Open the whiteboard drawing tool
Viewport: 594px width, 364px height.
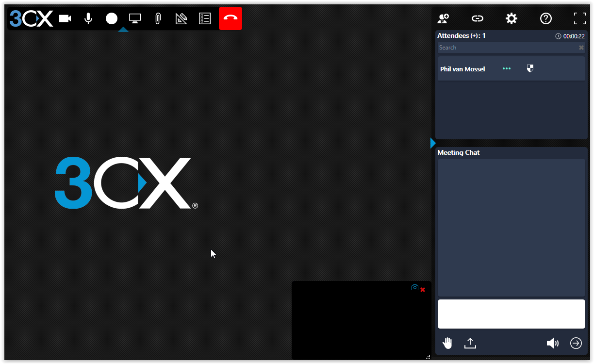(181, 18)
